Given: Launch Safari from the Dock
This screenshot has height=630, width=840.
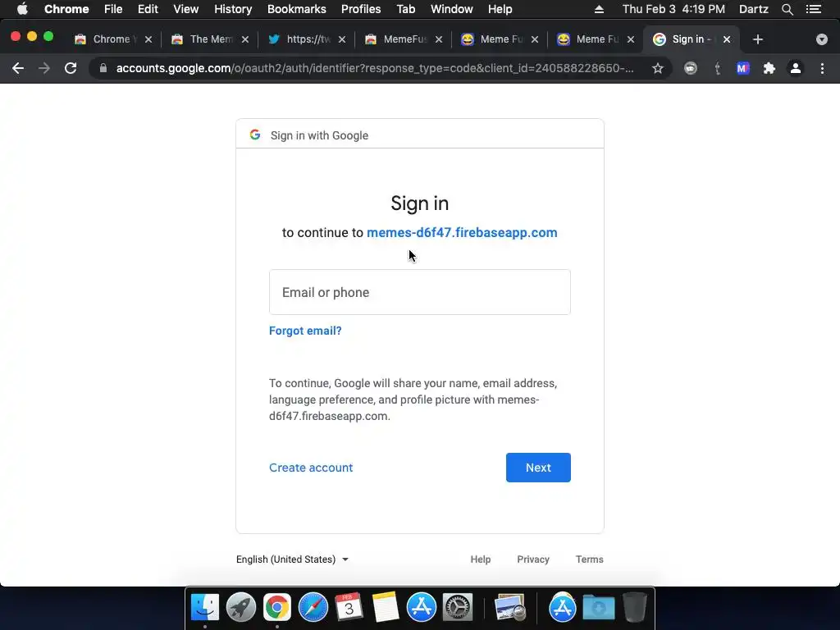Looking at the screenshot, I should [313, 608].
